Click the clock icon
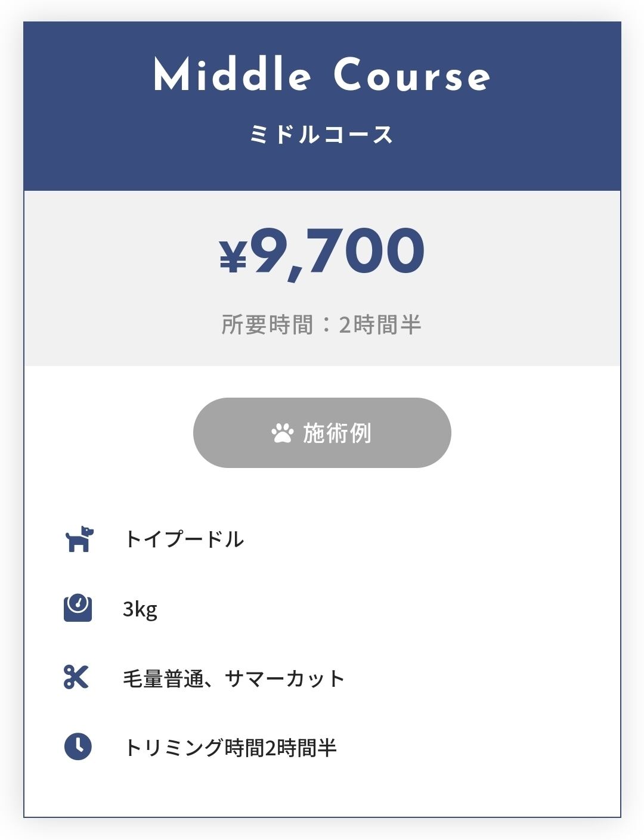 click(x=78, y=747)
